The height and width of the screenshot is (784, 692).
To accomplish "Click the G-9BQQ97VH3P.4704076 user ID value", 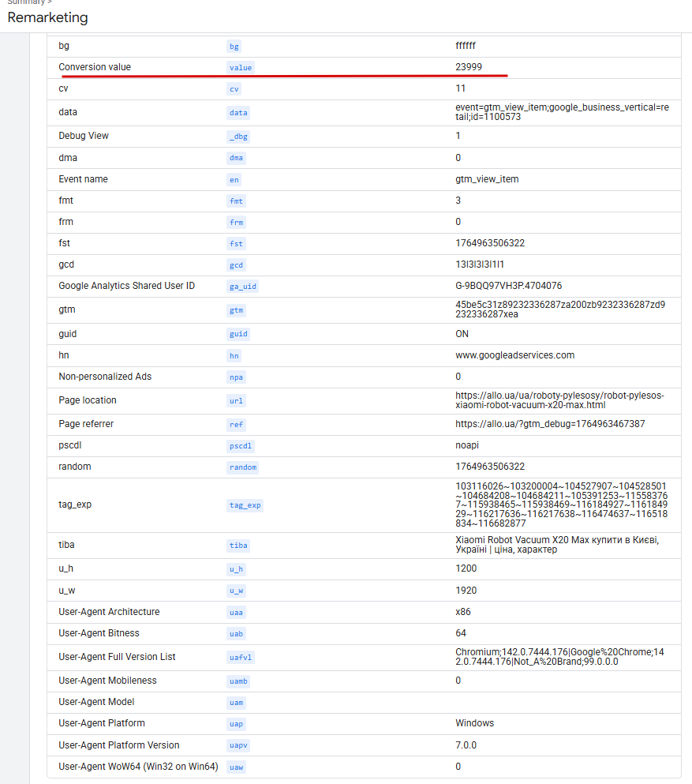I will pos(509,286).
